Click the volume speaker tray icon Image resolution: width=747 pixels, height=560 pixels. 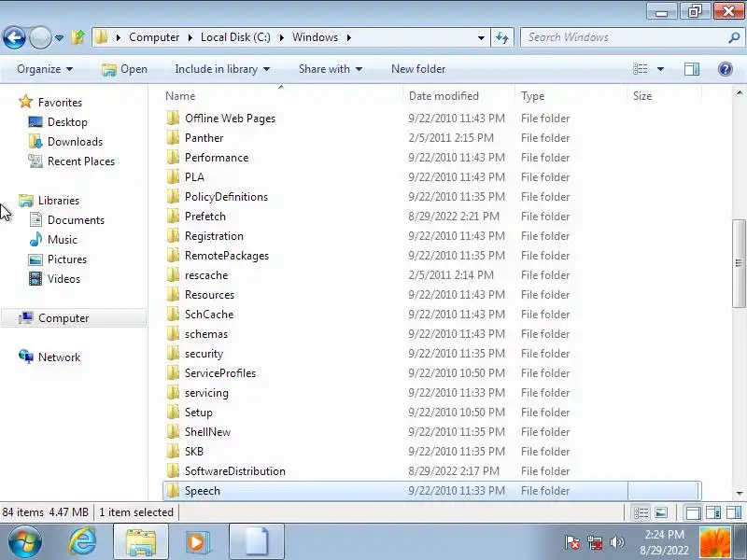tap(617, 542)
